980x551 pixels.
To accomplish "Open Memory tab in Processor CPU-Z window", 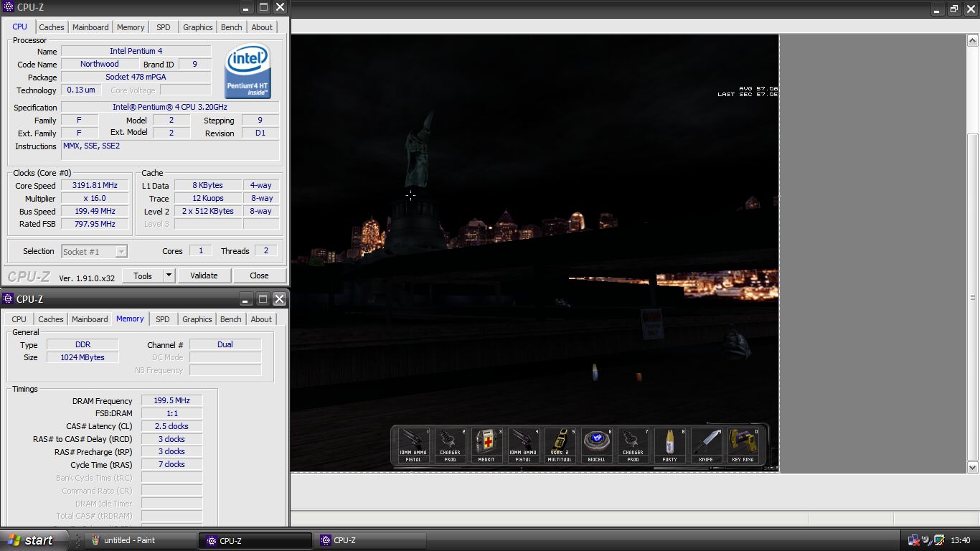I will [131, 27].
